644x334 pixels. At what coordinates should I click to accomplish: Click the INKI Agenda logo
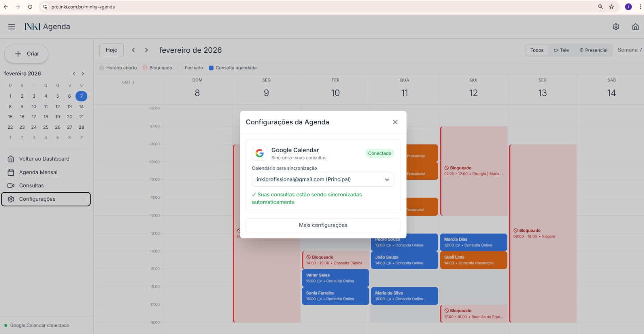coord(47,27)
